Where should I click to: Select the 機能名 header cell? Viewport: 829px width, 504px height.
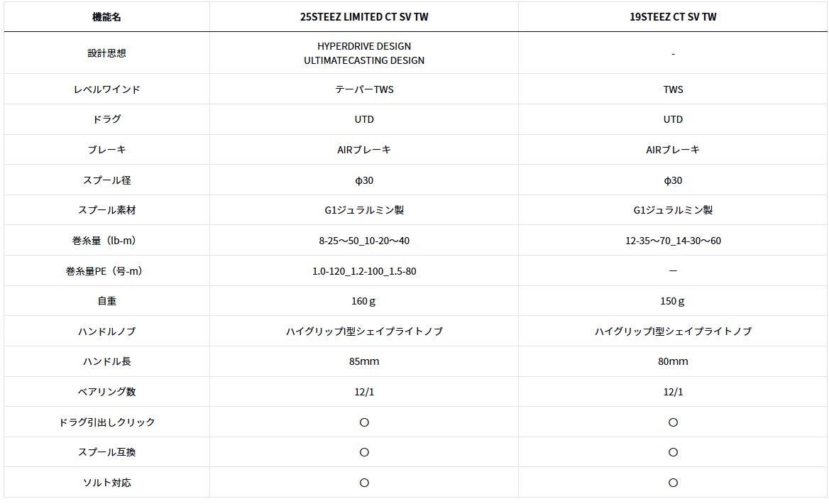106,17
